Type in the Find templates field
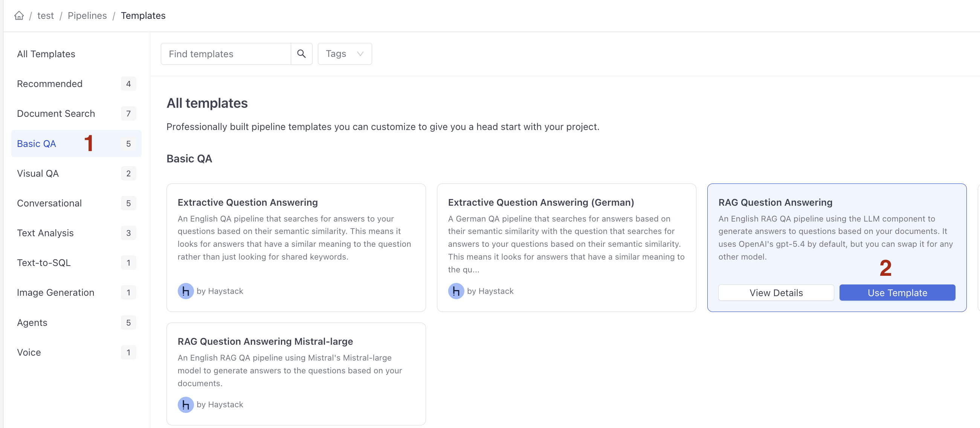Viewport: 980px width, 428px height. point(226,53)
